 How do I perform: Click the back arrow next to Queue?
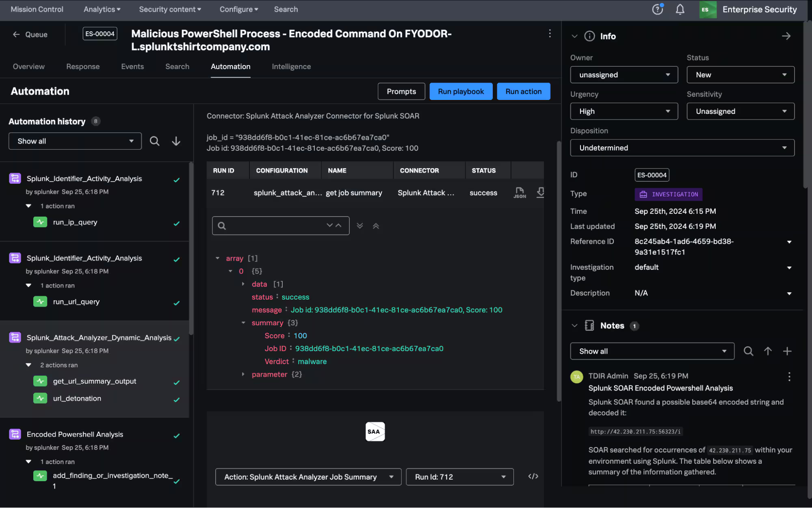(17, 34)
